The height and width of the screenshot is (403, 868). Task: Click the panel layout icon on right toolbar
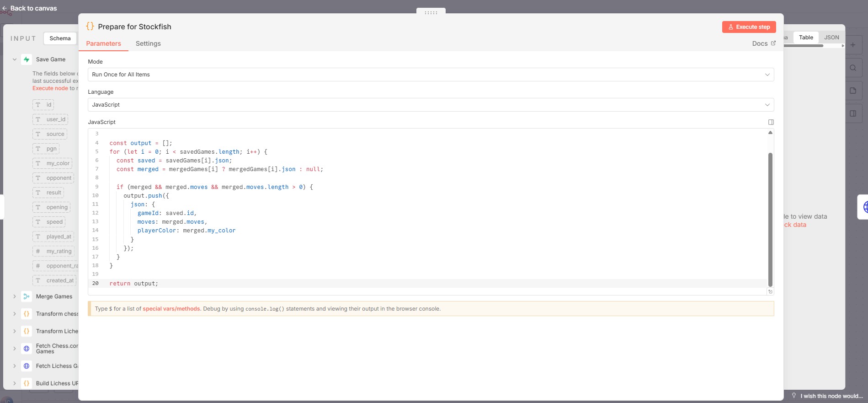click(853, 113)
